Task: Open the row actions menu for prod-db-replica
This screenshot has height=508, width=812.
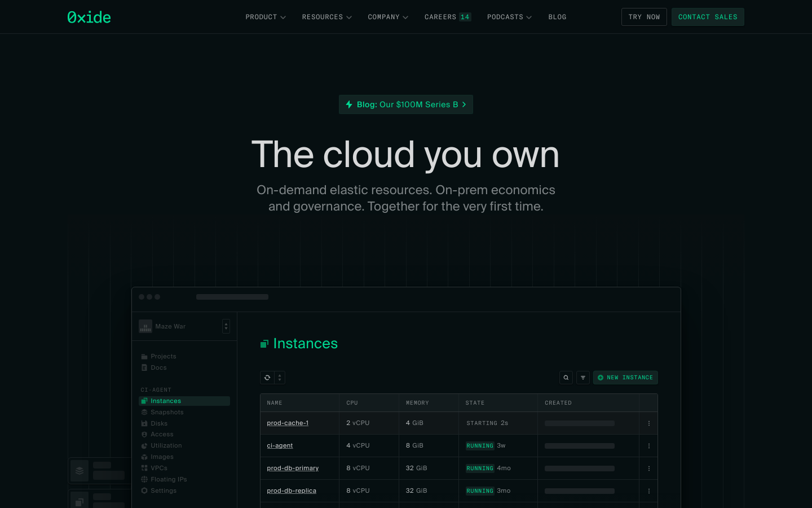Action: [648, 491]
